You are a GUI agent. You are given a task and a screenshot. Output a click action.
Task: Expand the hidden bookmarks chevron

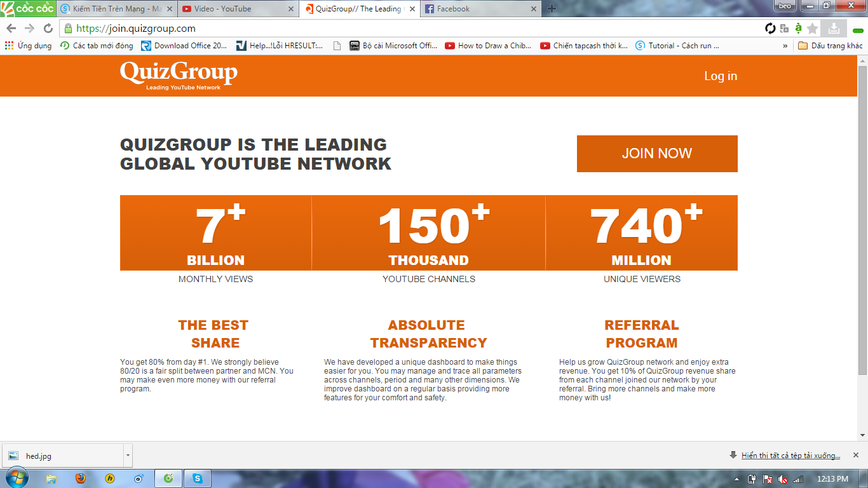point(785,46)
